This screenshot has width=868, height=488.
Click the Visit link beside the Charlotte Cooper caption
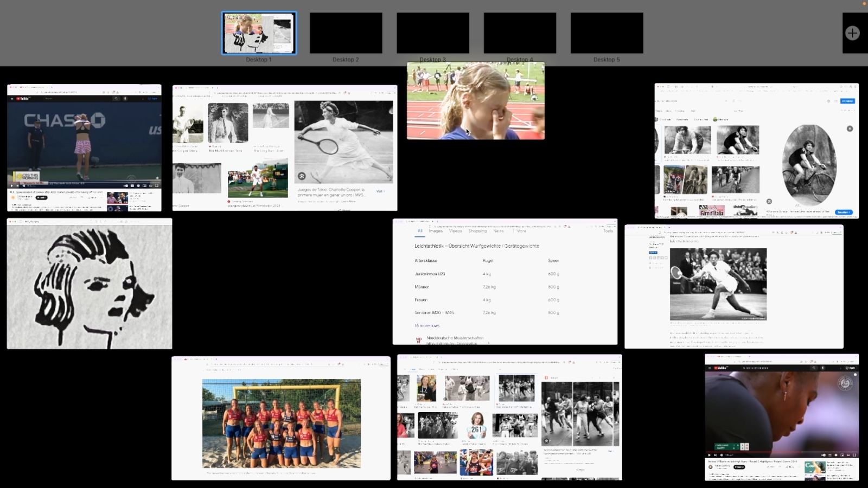click(x=380, y=191)
